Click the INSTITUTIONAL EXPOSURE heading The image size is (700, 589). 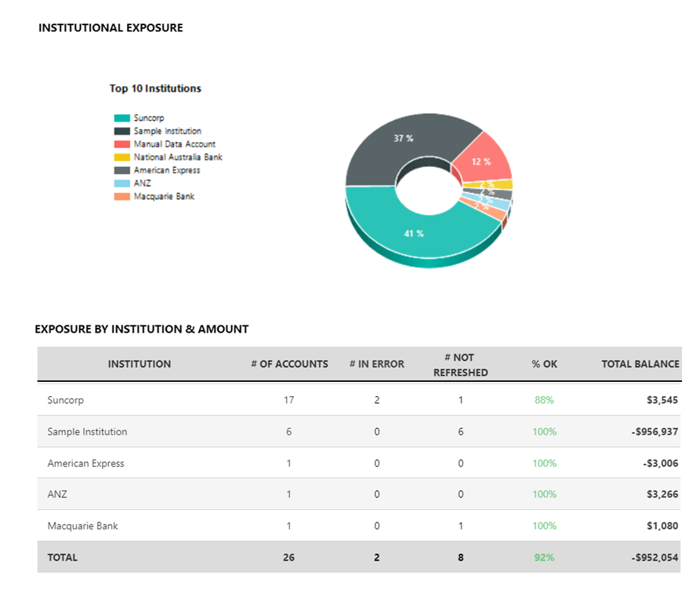click(111, 27)
